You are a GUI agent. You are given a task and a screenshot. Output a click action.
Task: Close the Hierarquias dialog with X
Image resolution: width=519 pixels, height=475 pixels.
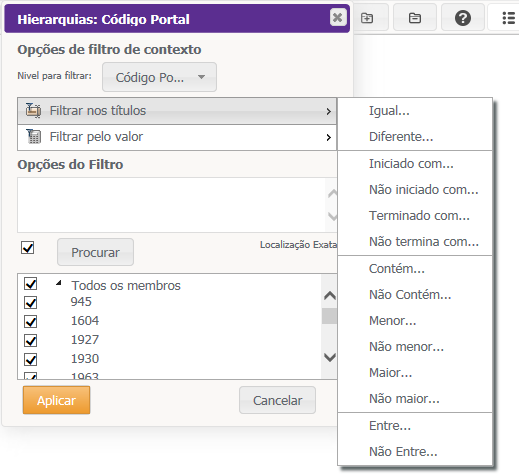(338, 17)
